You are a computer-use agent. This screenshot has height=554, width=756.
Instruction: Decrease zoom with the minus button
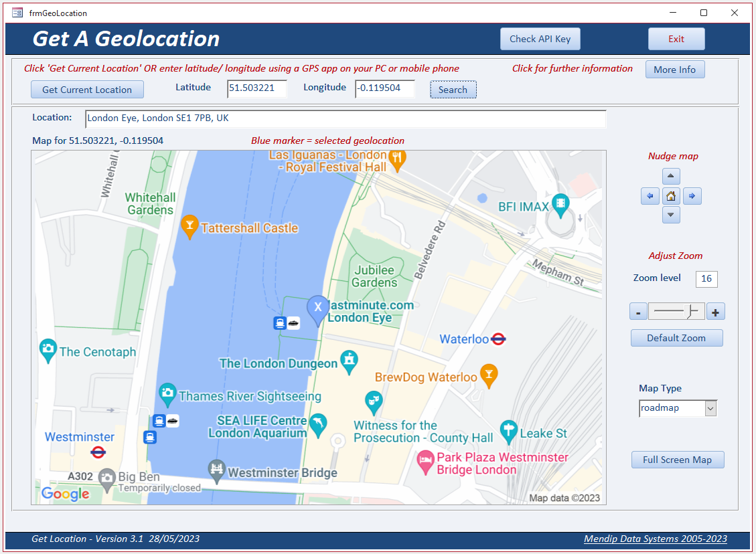tap(638, 312)
